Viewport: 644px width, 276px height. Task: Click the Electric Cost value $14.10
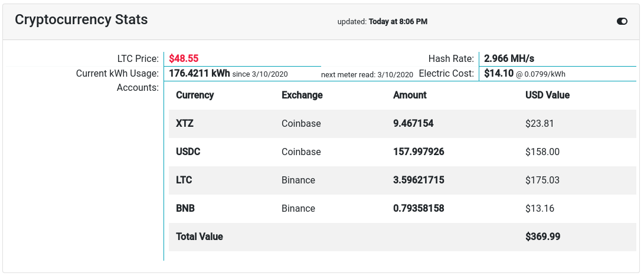click(499, 74)
